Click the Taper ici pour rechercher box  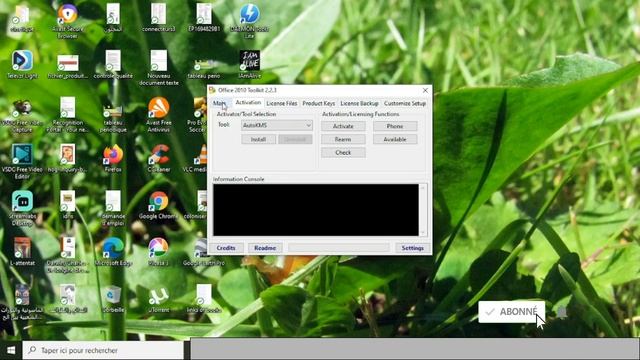coord(103,350)
